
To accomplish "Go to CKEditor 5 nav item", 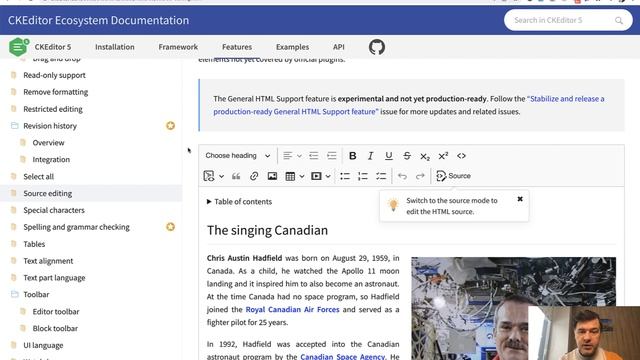I will coord(53,47).
